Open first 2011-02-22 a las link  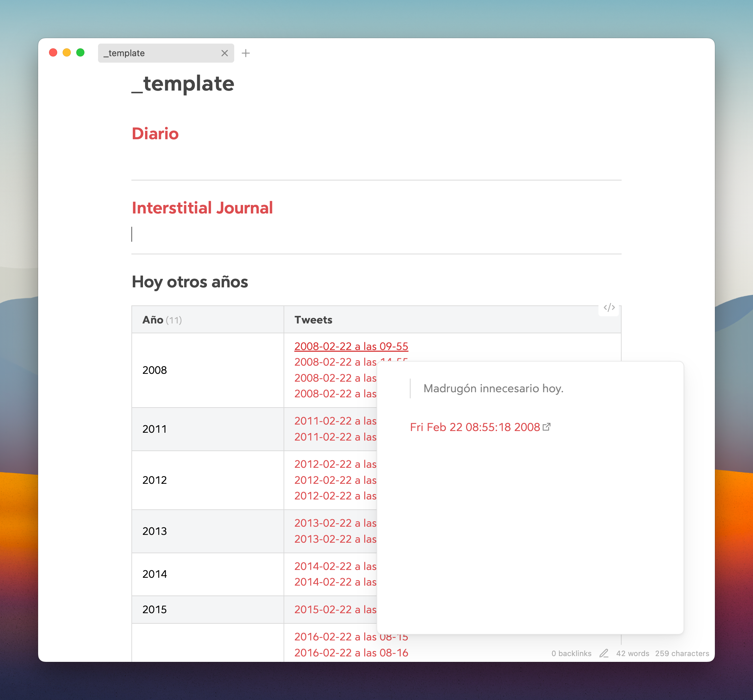pos(335,421)
